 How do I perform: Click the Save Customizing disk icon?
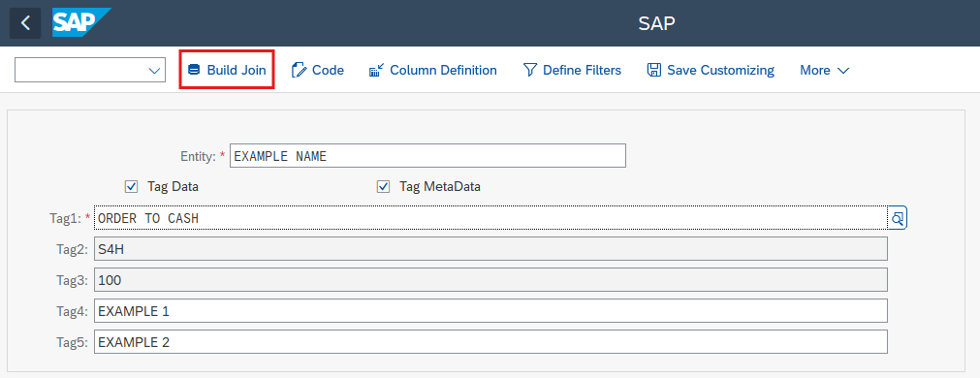click(653, 70)
